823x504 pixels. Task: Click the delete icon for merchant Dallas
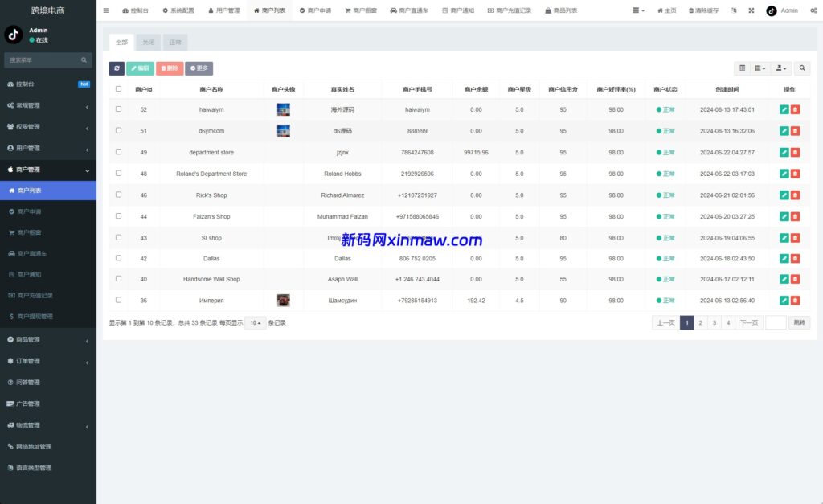796,259
